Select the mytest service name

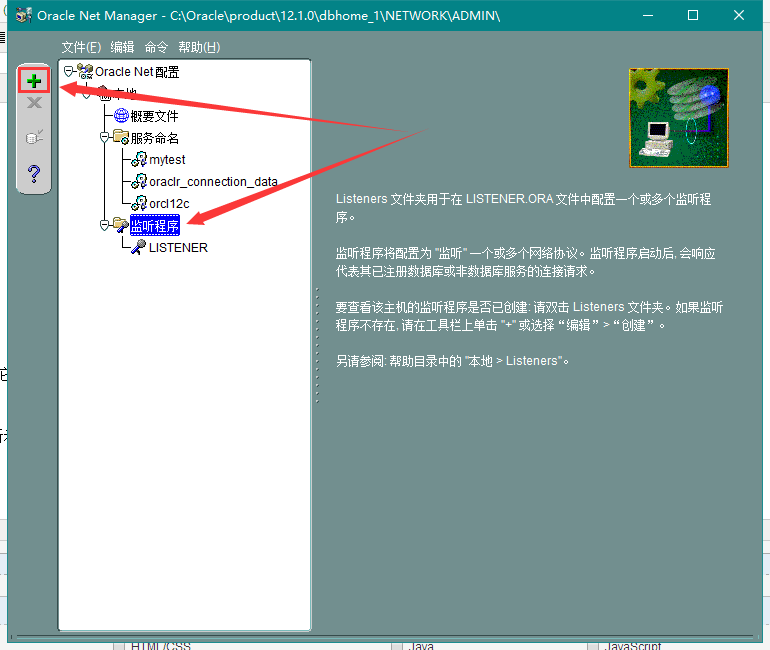point(167,160)
